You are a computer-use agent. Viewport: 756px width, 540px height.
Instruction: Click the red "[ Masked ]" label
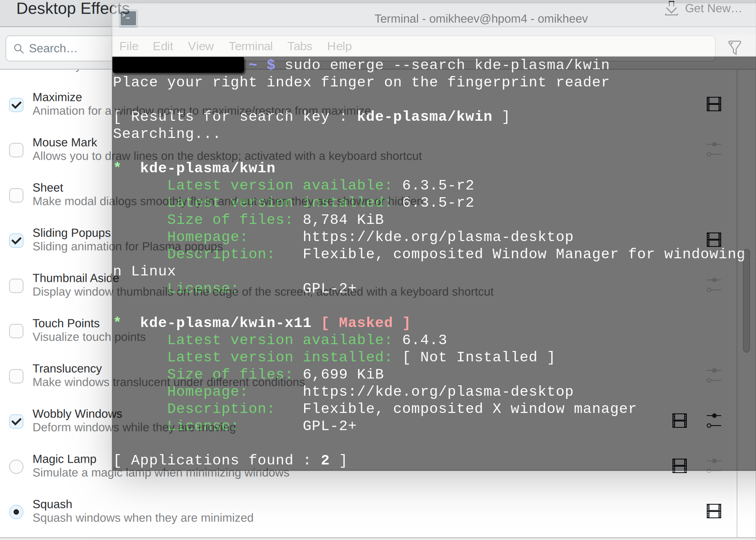pyautogui.click(x=366, y=322)
